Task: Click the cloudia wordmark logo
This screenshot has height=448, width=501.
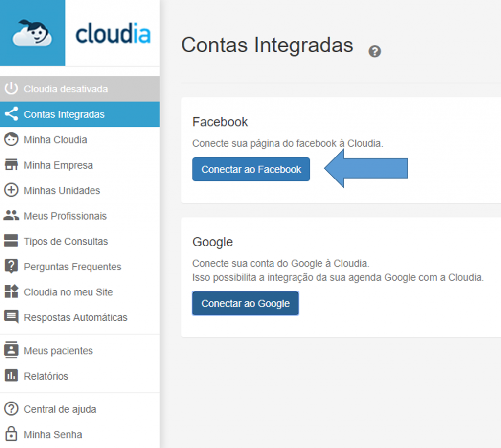Action: coord(113,33)
